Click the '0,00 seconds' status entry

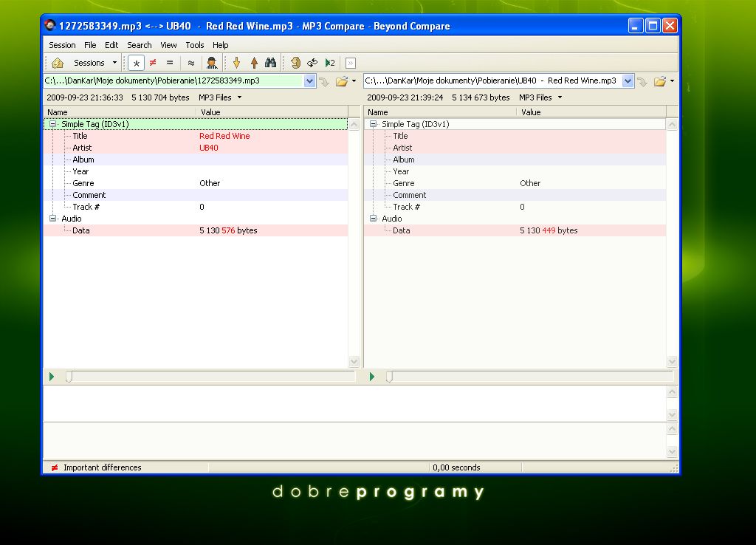click(456, 467)
